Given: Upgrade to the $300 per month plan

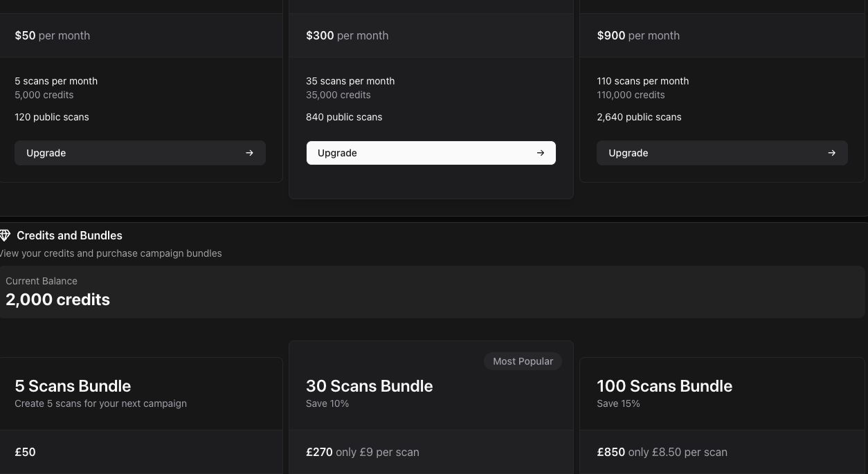Looking at the screenshot, I should click(431, 153).
